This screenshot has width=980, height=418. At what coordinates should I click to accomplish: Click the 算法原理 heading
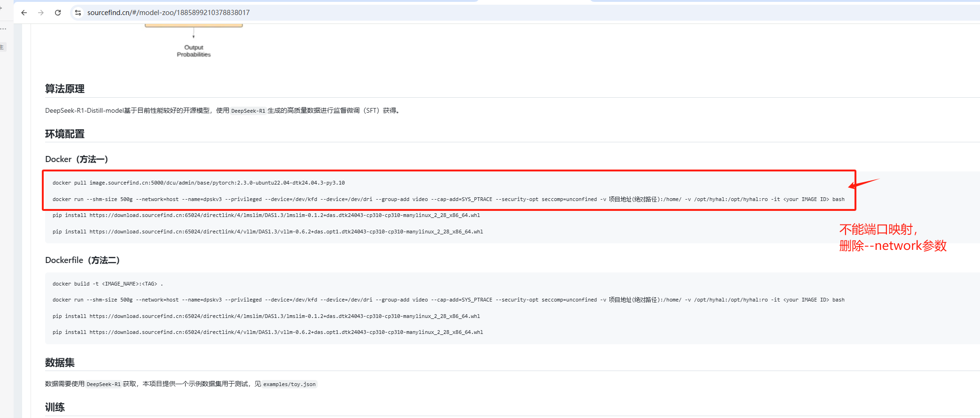coord(65,89)
